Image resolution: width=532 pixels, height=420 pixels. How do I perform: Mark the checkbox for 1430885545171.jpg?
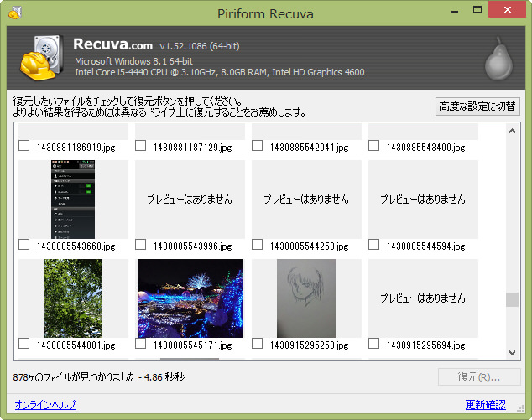tap(140, 344)
